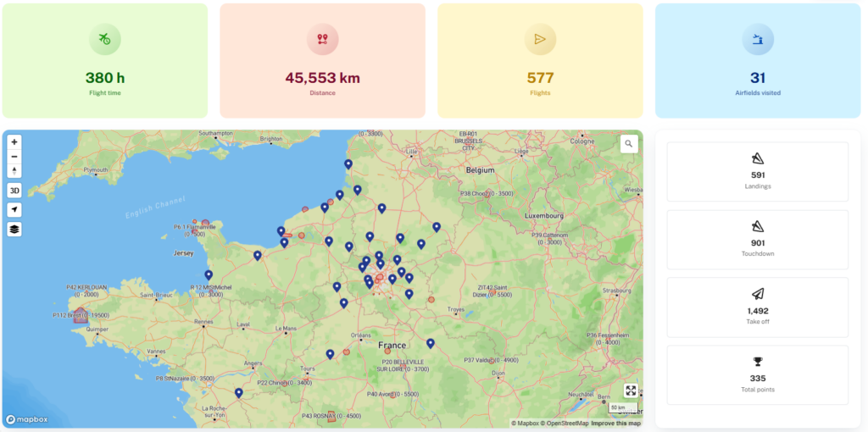Open the OpenStreetMap attribution link

pos(566,423)
